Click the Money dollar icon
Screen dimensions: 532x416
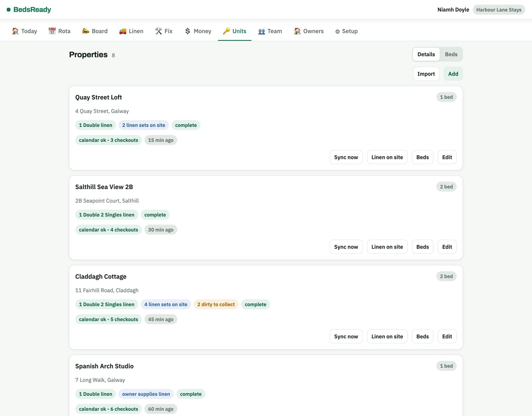point(188,31)
